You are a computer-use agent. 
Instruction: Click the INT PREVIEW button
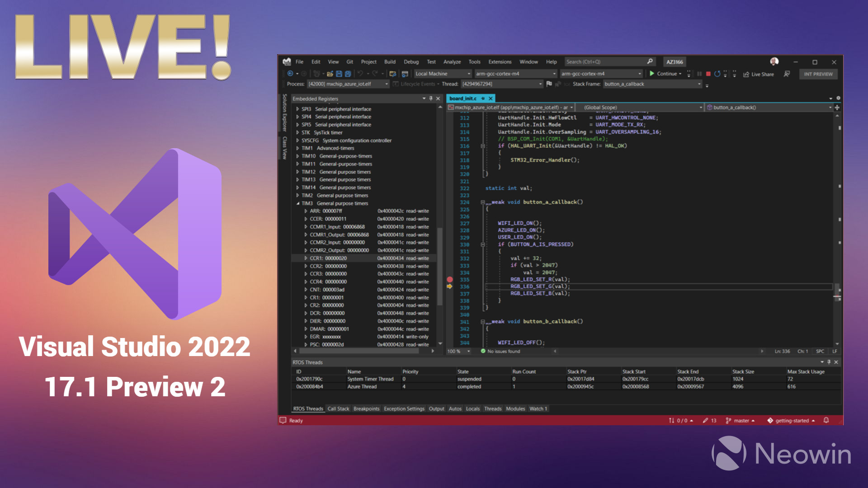point(818,74)
